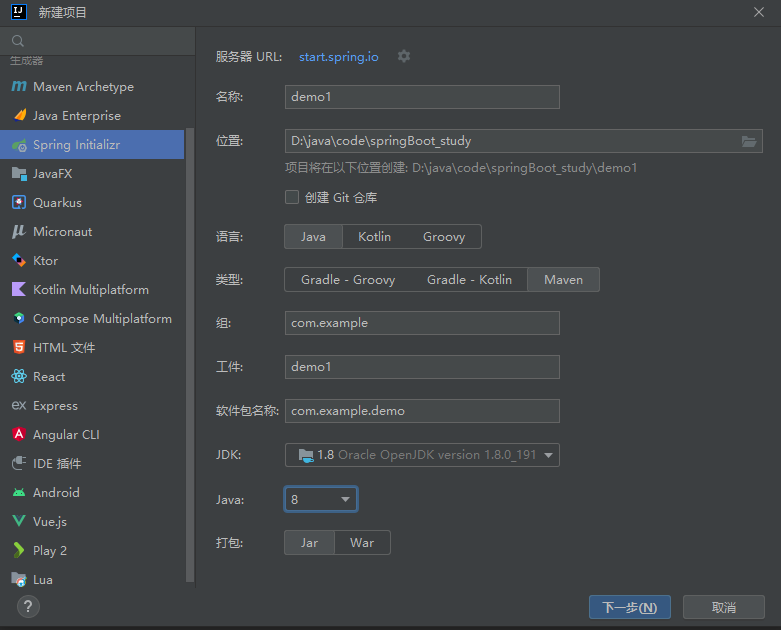Open the start.spring.io server link

click(339, 57)
